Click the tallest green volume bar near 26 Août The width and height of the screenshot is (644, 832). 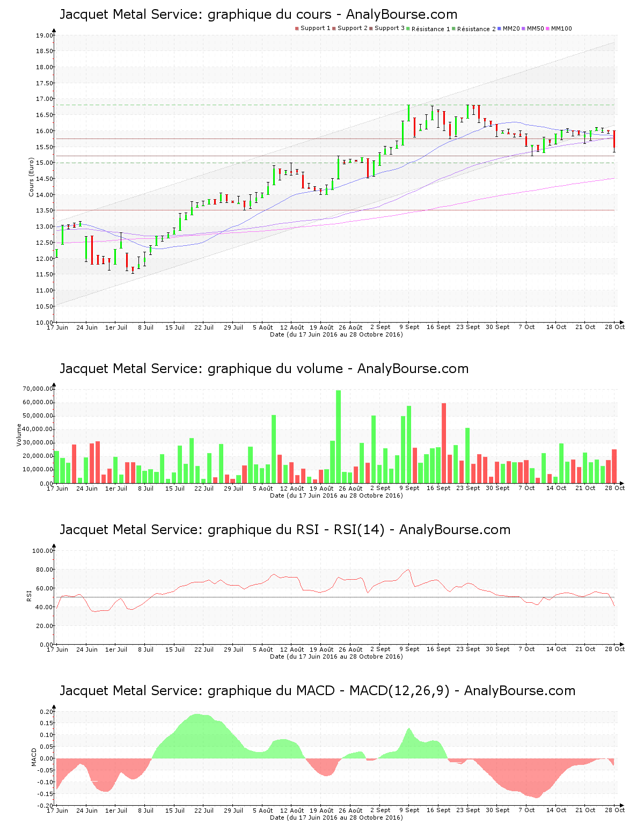[339, 436]
